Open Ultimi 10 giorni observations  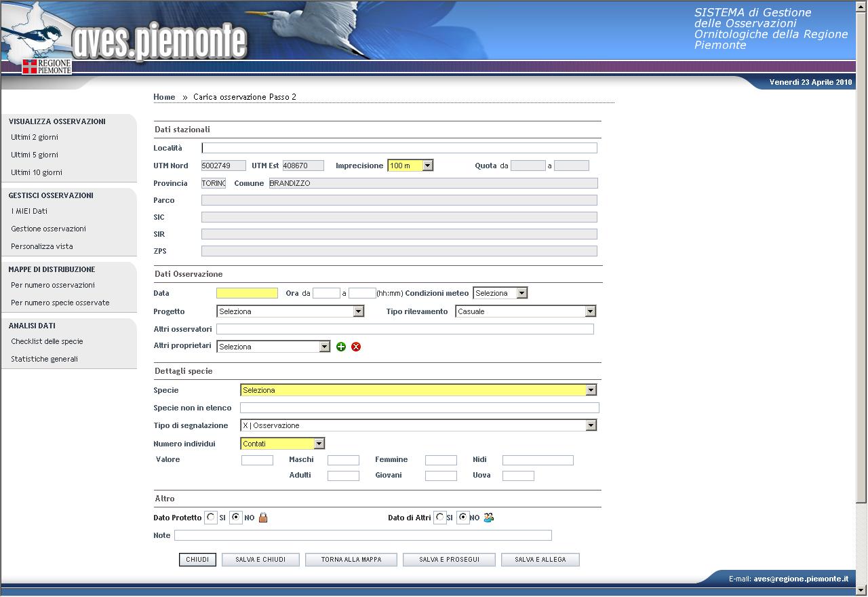pos(37,172)
